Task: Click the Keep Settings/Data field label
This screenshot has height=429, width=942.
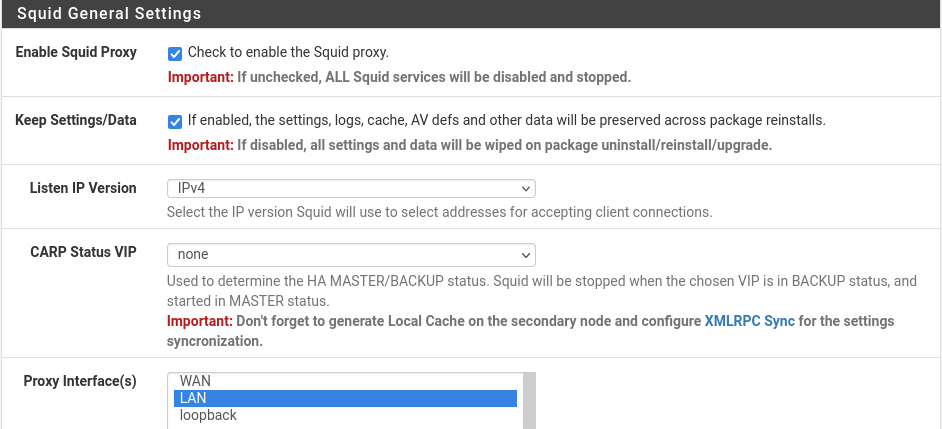Action: click(x=76, y=120)
